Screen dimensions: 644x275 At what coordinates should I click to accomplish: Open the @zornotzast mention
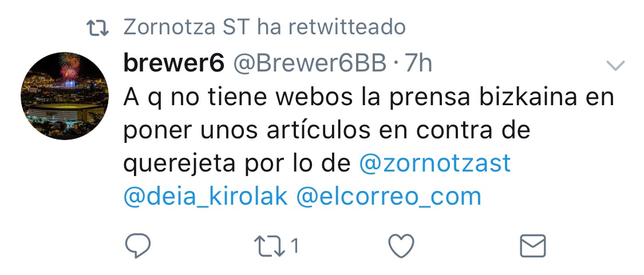[x=435, y=164]
